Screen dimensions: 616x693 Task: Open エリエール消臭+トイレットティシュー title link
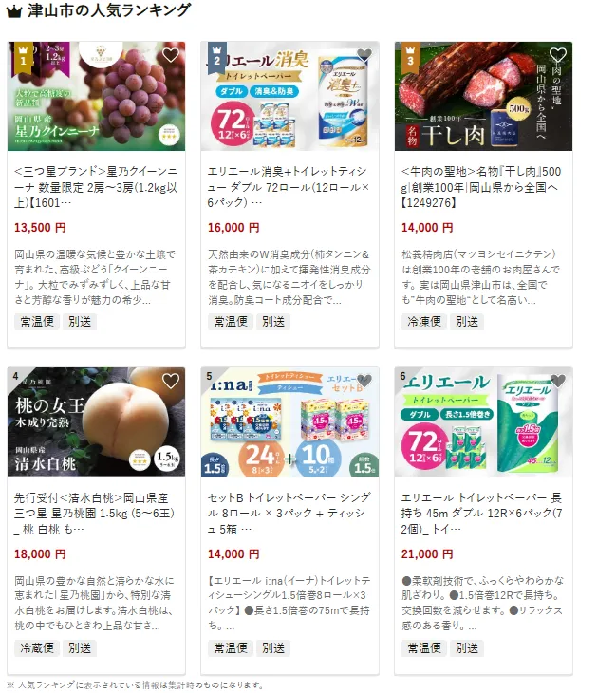point(289,187)
